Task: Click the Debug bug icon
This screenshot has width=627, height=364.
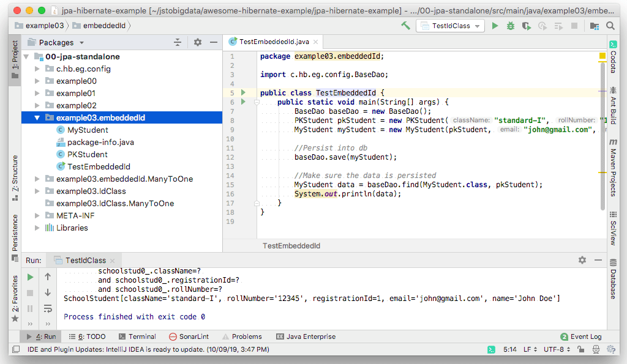Action: click(510, 26)
